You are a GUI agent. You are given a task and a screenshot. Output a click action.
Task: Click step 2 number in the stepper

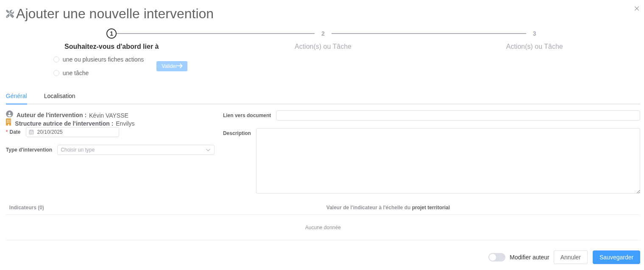pyautogui.click(x=323, y=34)
